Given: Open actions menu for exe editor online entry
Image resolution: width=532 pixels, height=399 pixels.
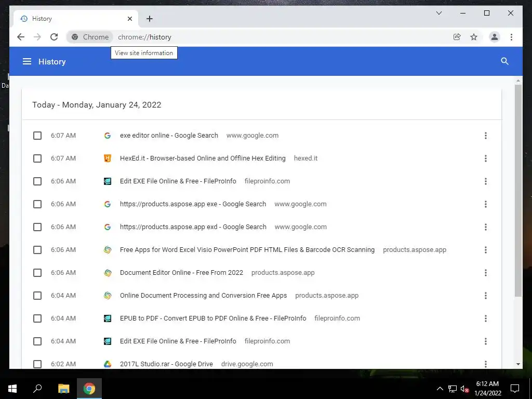Looking at the screenshot, I should tap(486, 136).
